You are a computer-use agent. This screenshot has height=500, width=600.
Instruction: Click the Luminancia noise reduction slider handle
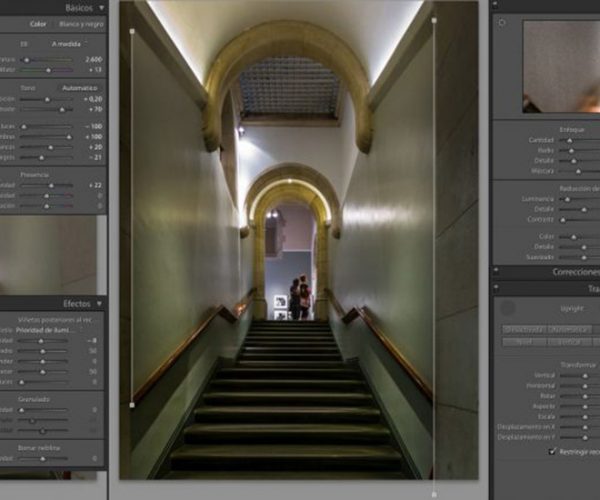click(x=567, y=199)
